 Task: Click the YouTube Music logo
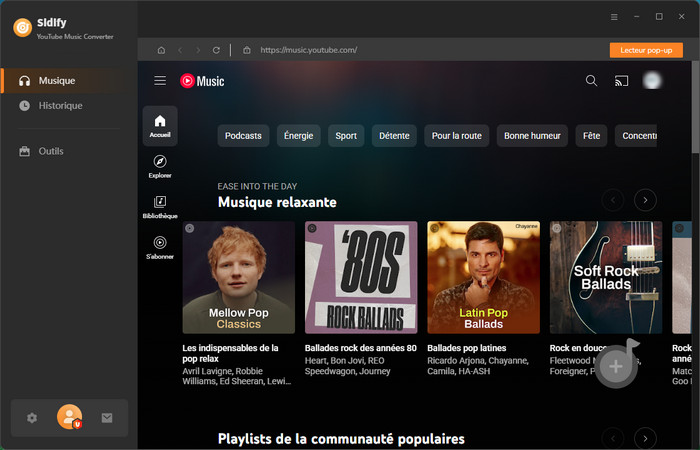(202, 81)
